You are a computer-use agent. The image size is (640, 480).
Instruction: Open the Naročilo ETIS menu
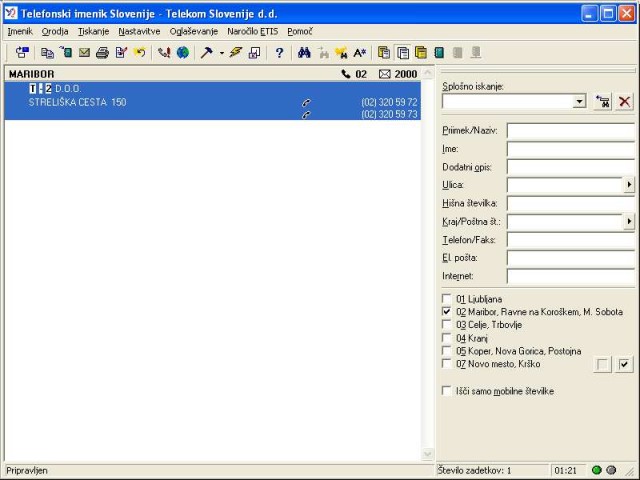click(253, 31)
